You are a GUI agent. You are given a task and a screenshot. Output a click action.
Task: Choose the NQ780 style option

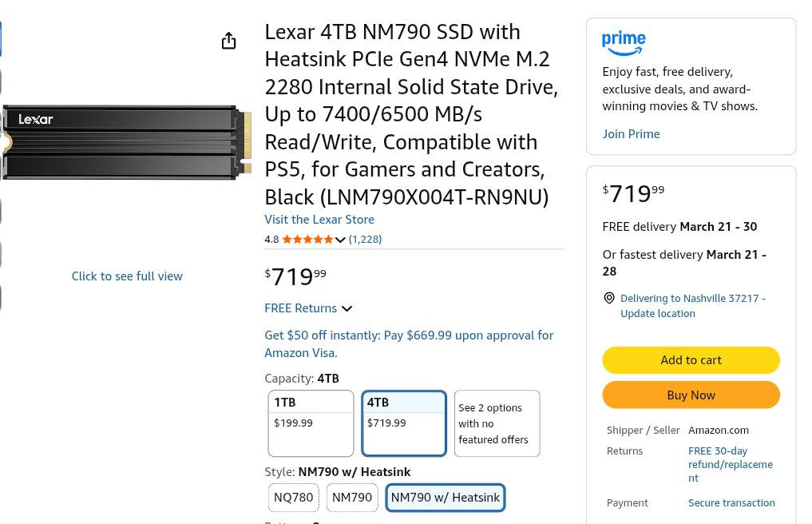pyautogui.click(x=293, y=497)
